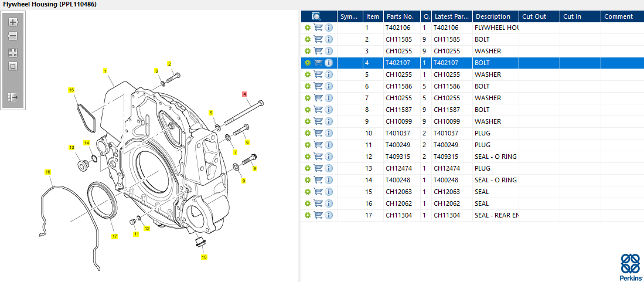Add item 1 FLYWHEEL HOUSING to cart
The height and width of the screenshot is (282, 644).
318,28
